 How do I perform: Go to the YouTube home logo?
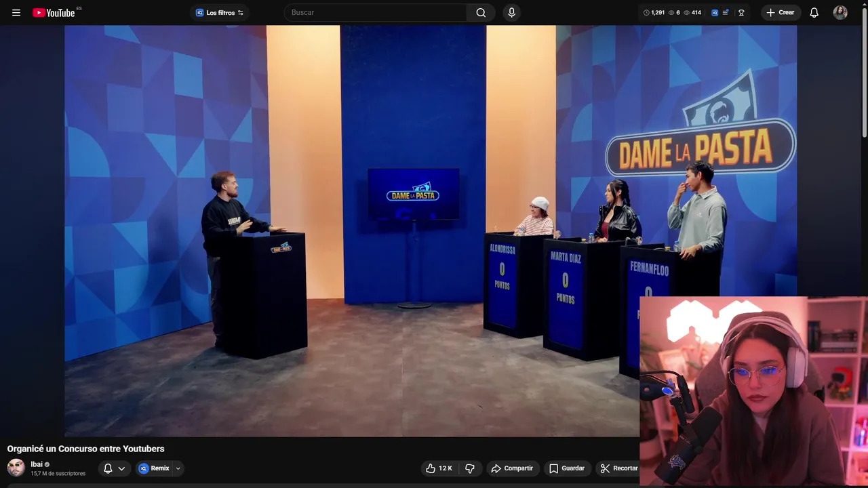(x=54, y=12)
